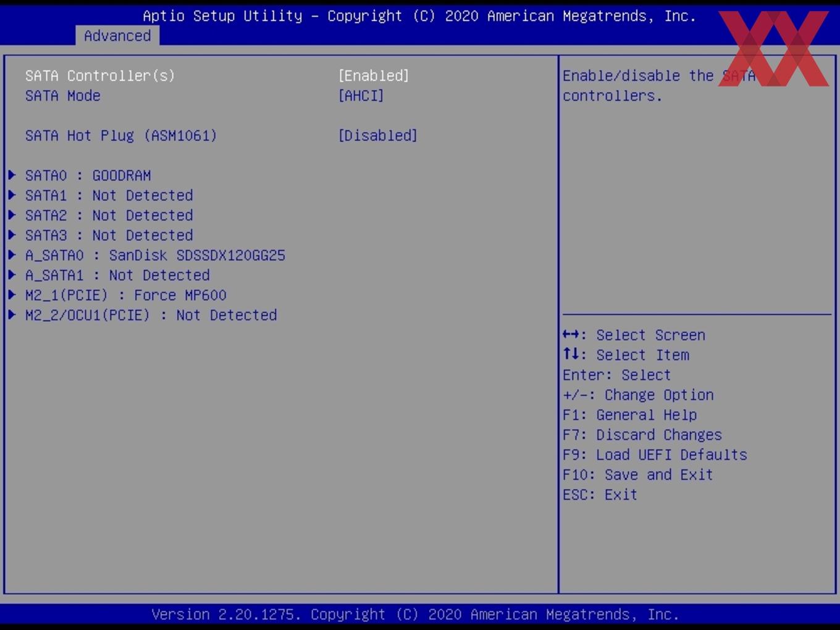Click the Version 2.20.1275 footer text

pos(415,615)
